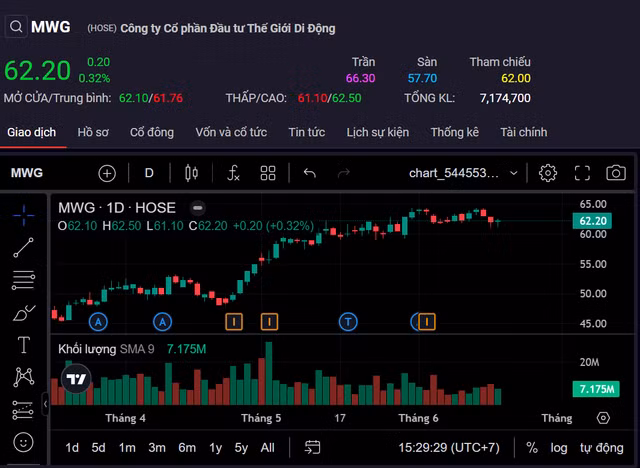Screen dimensions: 640x468
Task: Set chart range to 1d
Action: [72, 448]
